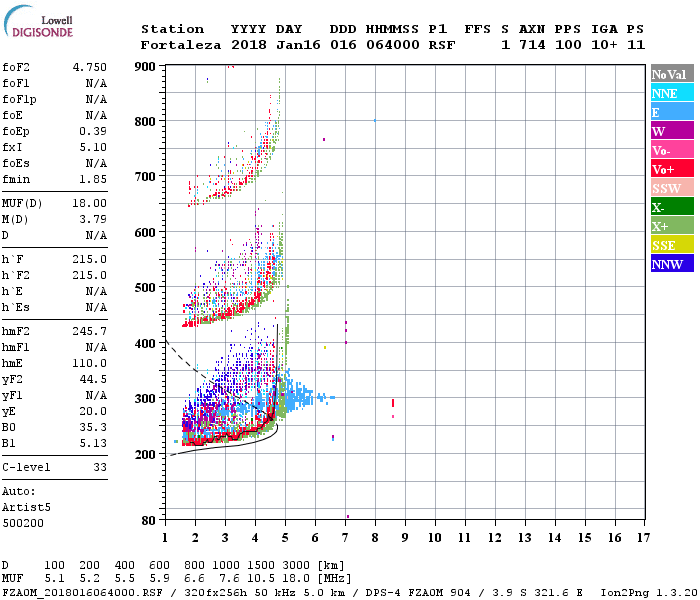Click the foEp value 0.39

[93, 131]
